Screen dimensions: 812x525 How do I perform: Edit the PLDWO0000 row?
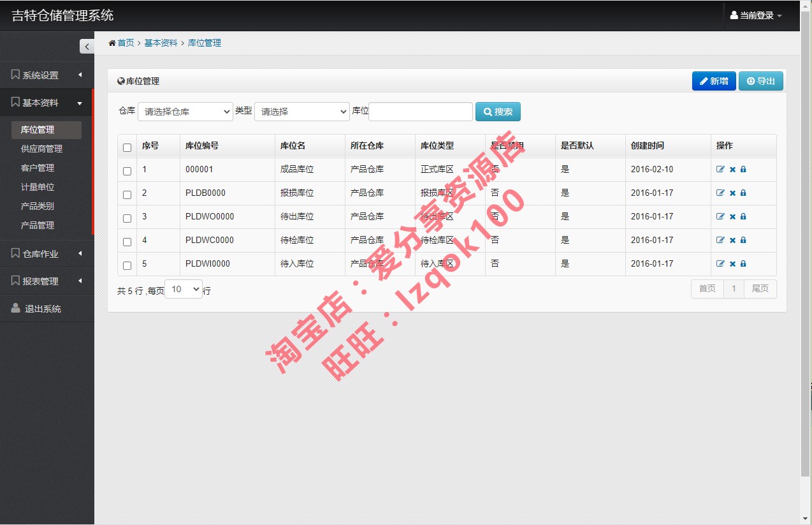coord(720,217)
